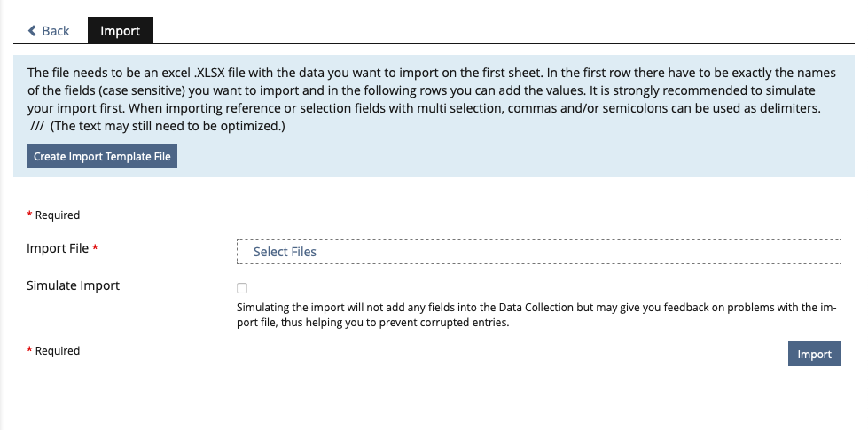
Task: Click the Back chevron arrow icon
Action: click(32, 31)
